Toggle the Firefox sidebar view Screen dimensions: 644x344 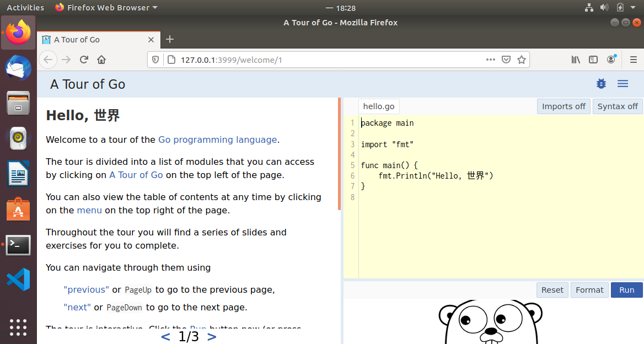coord(593,60)
